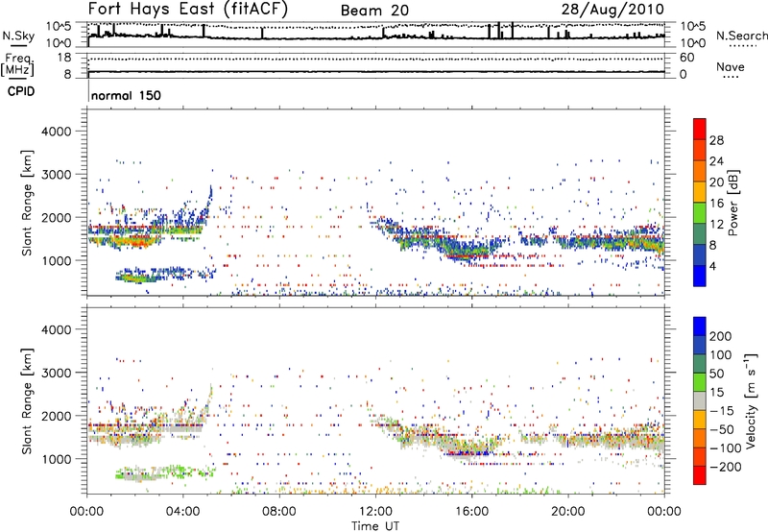Viewport: 768px width, 532px height.
Task: Click the 4000 label on power panel axis
Action: pos(56,132)
